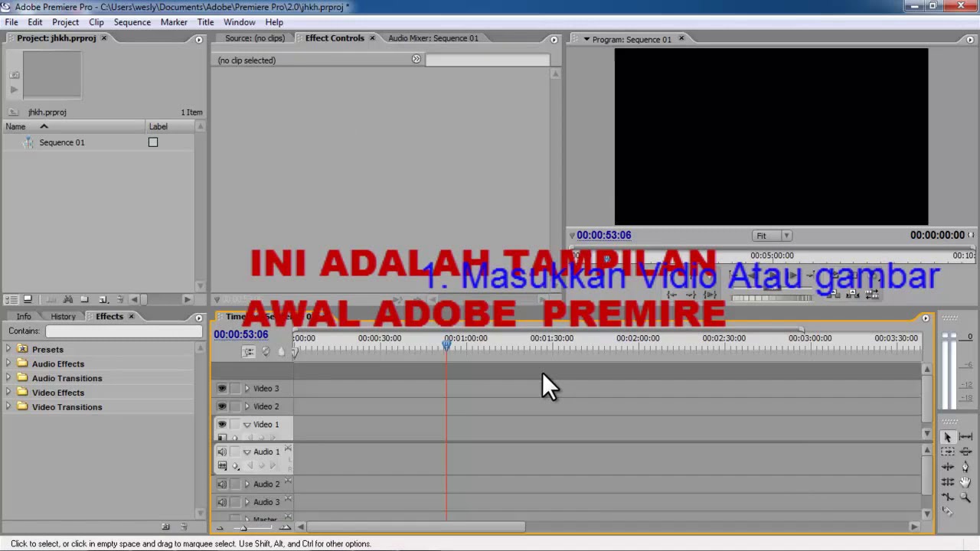Expand the Audio Effects folder

[x=8, y=364]
